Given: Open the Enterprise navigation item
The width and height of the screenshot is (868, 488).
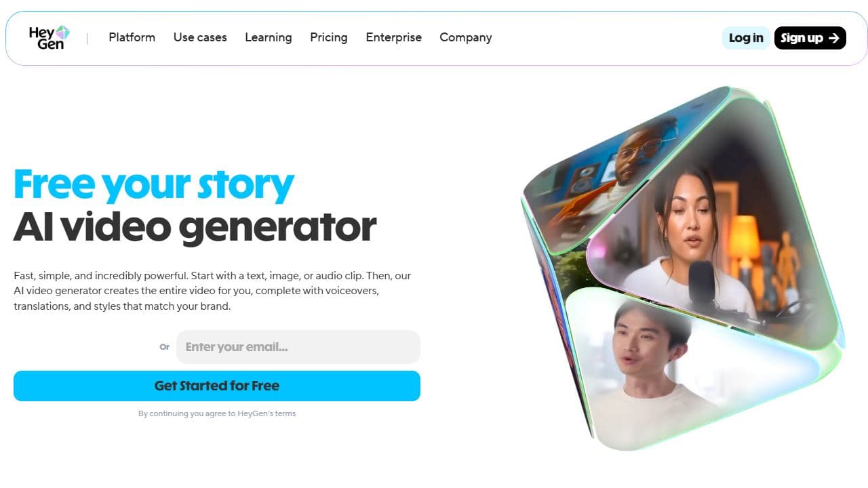Looking at the screenshot, I should [393, 37].
